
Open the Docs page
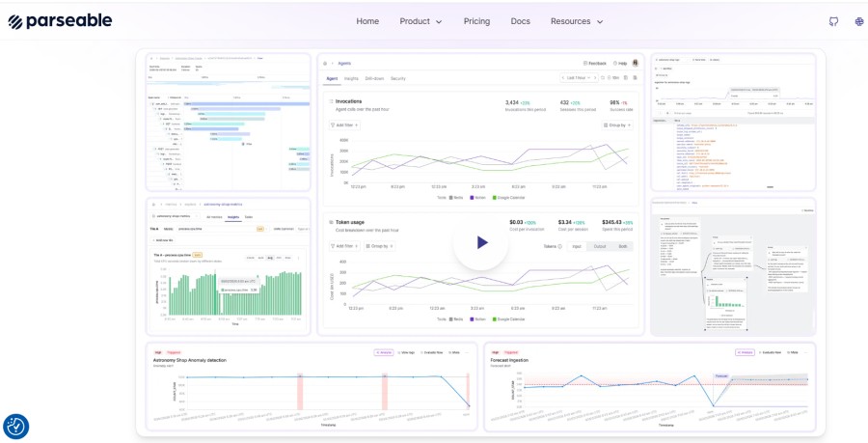pyautogui.click(x=521, y=21)
